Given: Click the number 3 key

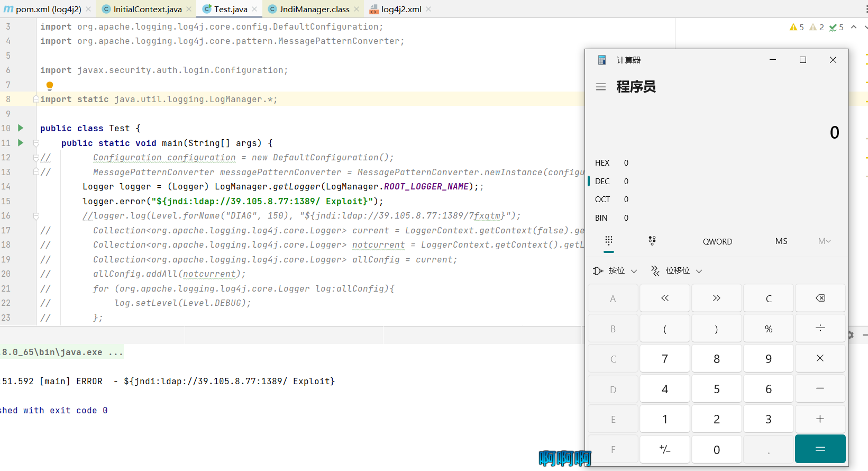Looking at the screenshot, I should pyautogui.click(x=769, y=419).
